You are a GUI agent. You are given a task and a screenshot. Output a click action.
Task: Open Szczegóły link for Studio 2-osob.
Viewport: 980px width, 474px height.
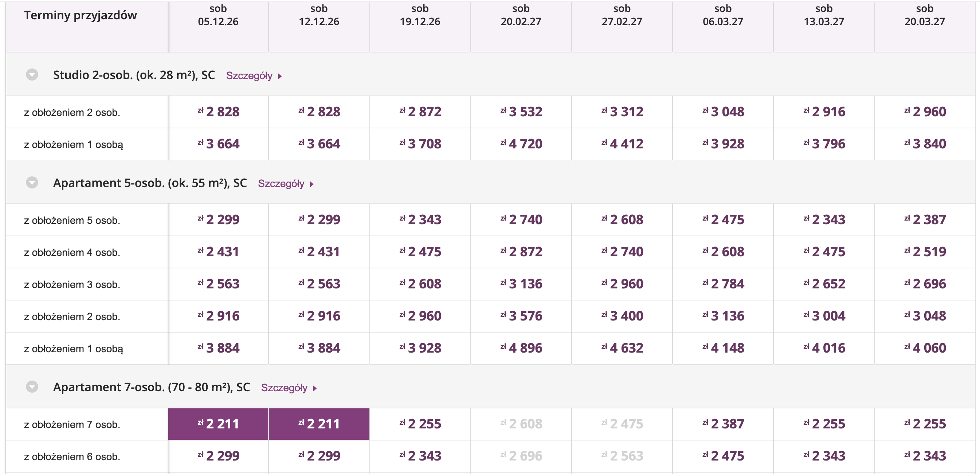click(254, 76)
